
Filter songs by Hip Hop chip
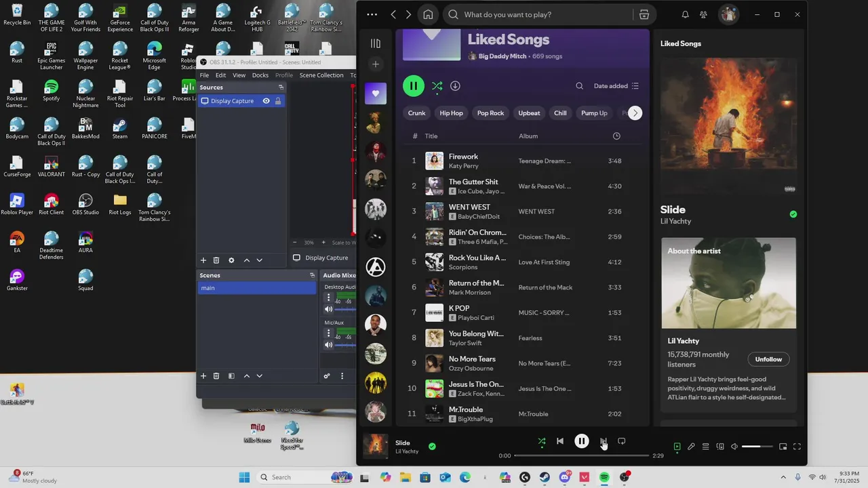pos(451,113)
